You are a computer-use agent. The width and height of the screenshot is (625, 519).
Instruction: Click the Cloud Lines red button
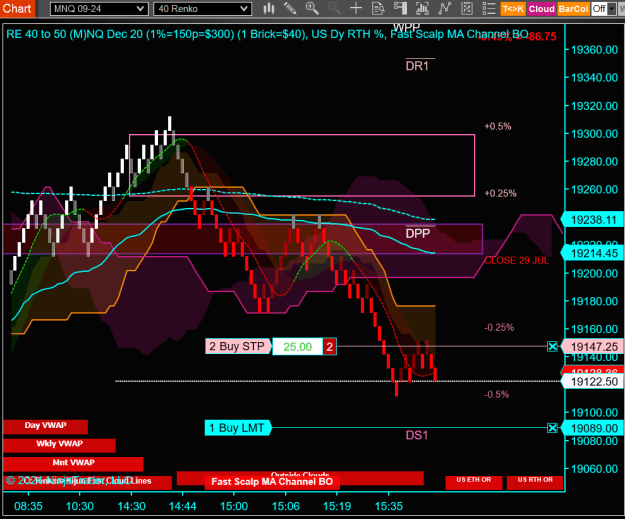click(x=87, y=482)
